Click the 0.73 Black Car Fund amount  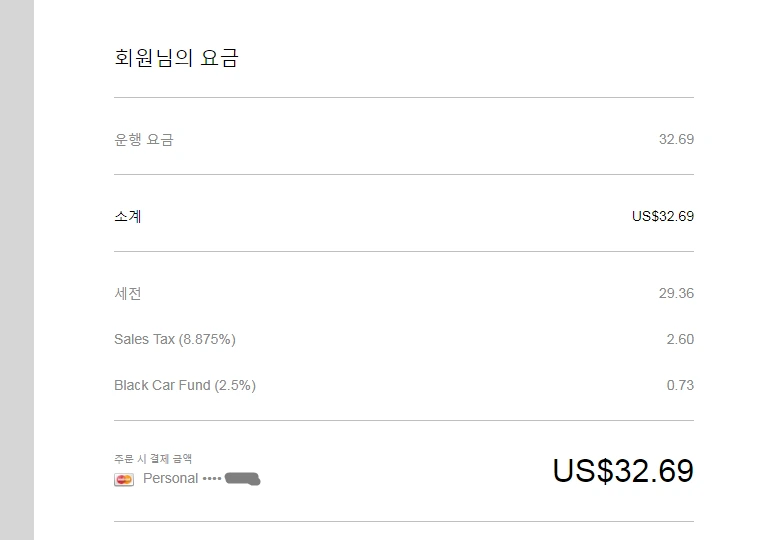pos(680,385)
